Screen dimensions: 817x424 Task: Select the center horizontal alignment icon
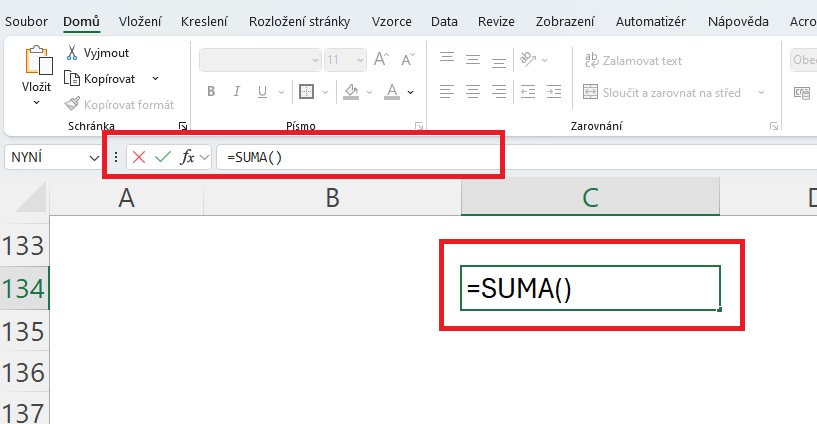point(472,92)
